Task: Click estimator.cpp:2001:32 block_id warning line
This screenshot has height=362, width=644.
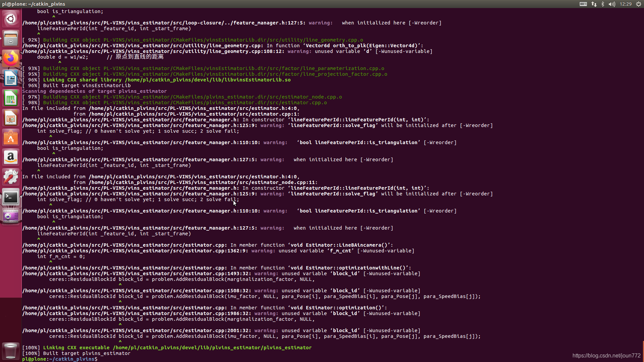Action: 221,330
